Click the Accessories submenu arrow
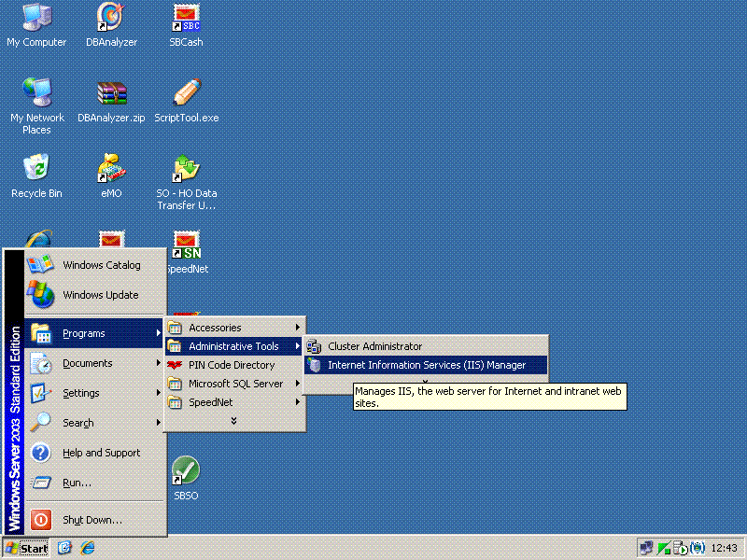 298,328
